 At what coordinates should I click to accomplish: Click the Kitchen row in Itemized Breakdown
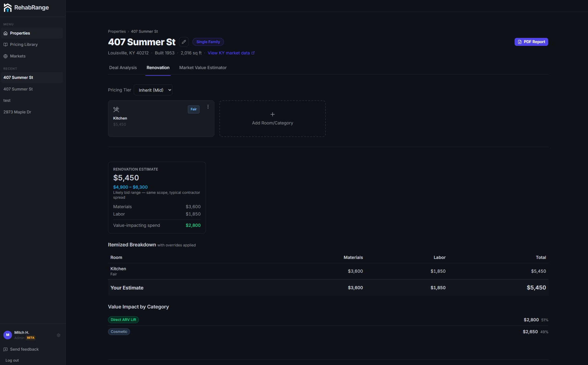tap(328, 271)
